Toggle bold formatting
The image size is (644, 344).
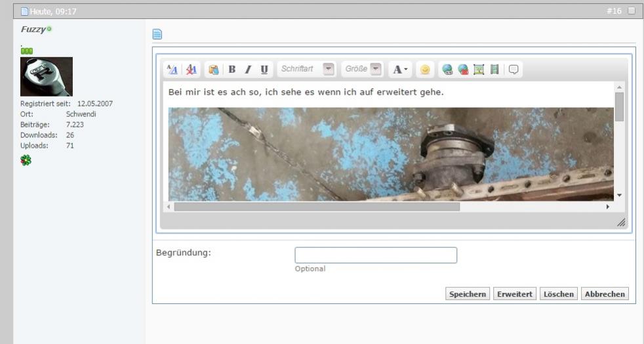tap(231, 69)
